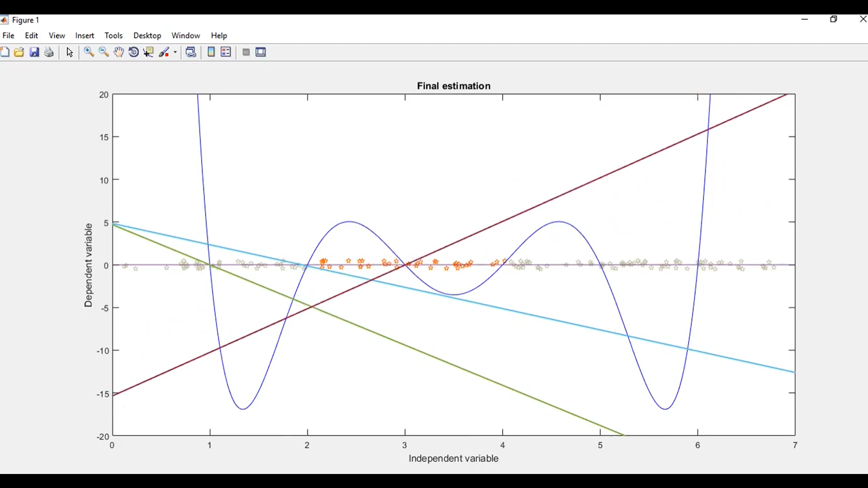Image resolution: width=868 pixels, height=488 pixels.
Task: Open the Help menu
Action: (x=219, y=36)
